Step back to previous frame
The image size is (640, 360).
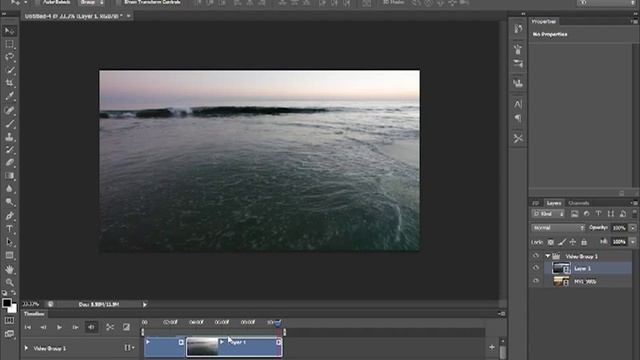click(43, 327)
